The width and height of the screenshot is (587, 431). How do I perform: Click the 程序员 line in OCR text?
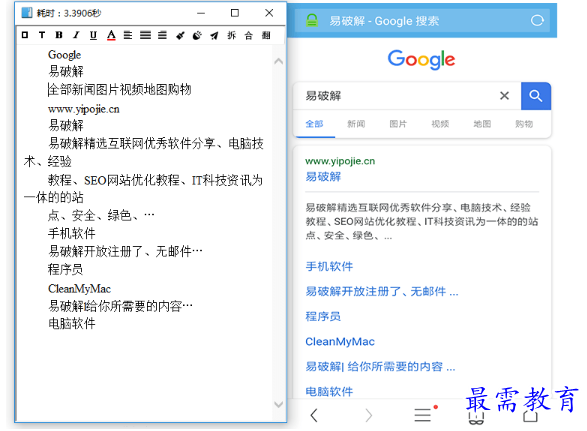pyautogui.click(x=66, y=269)
